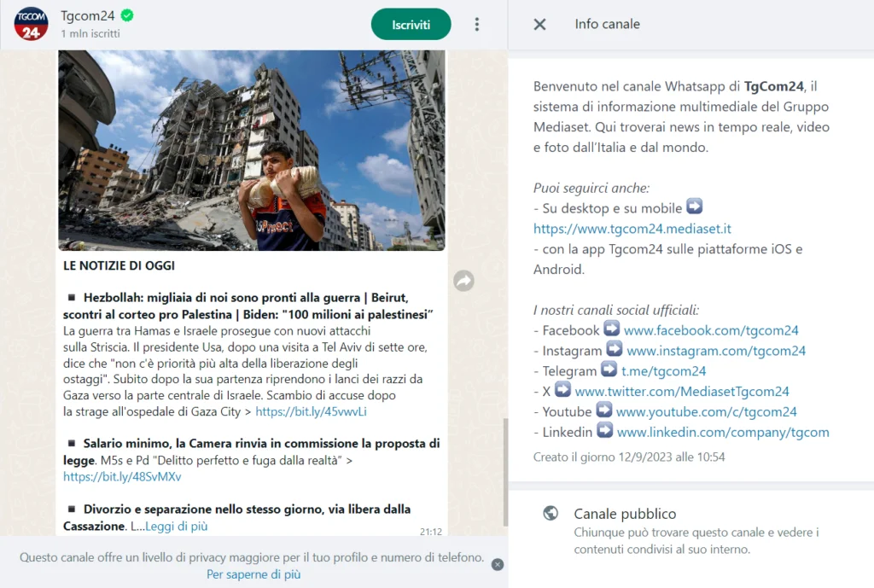Open the LinkedIn company/tgcom link
The width and height of the screenshot is (874, 588).
click(723, 433)
